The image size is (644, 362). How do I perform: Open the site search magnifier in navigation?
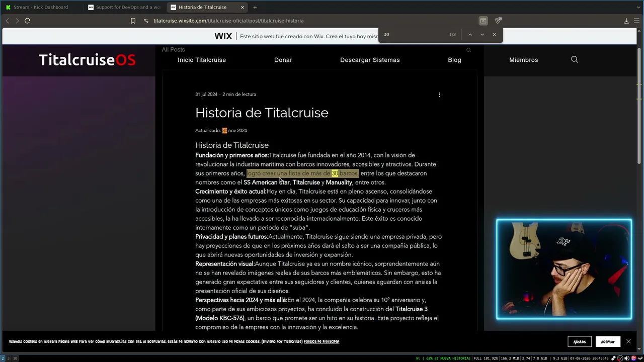[575, 60]
